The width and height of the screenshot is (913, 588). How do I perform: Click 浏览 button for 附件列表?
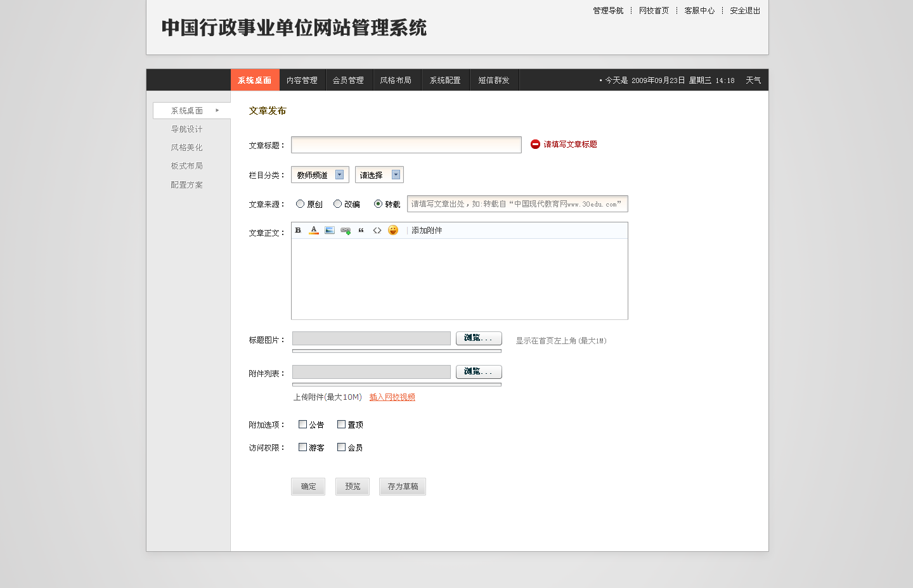pos(479,372)
